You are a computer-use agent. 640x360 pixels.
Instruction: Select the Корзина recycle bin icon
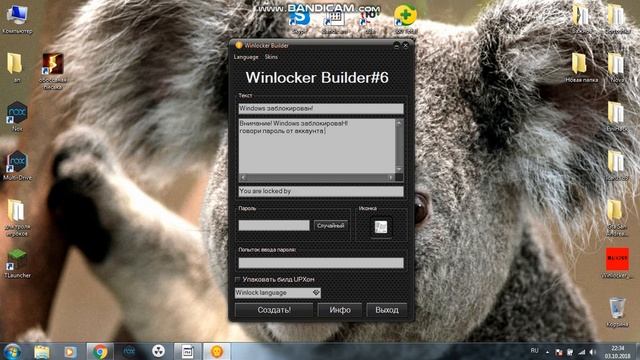click(617, 313)
